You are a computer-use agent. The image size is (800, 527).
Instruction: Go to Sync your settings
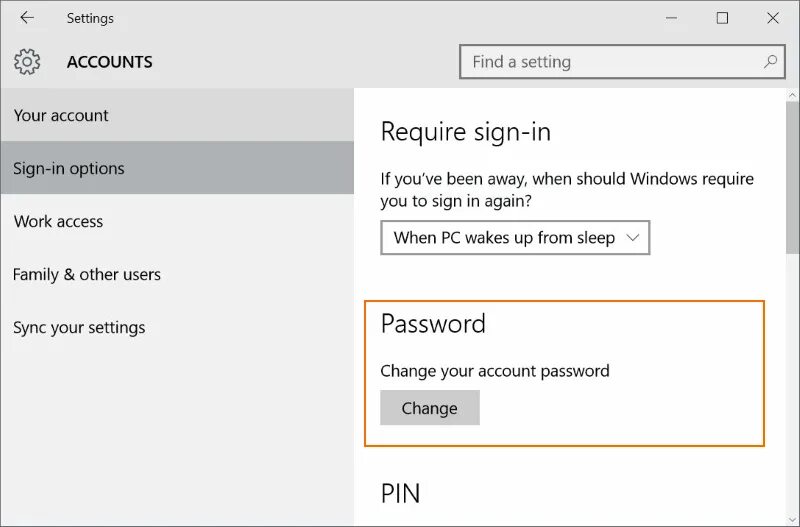79,327
